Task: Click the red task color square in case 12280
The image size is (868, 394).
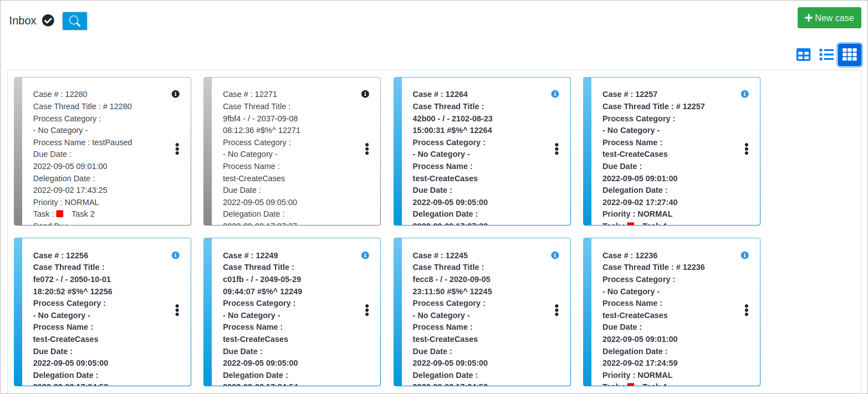Action: 60,214
